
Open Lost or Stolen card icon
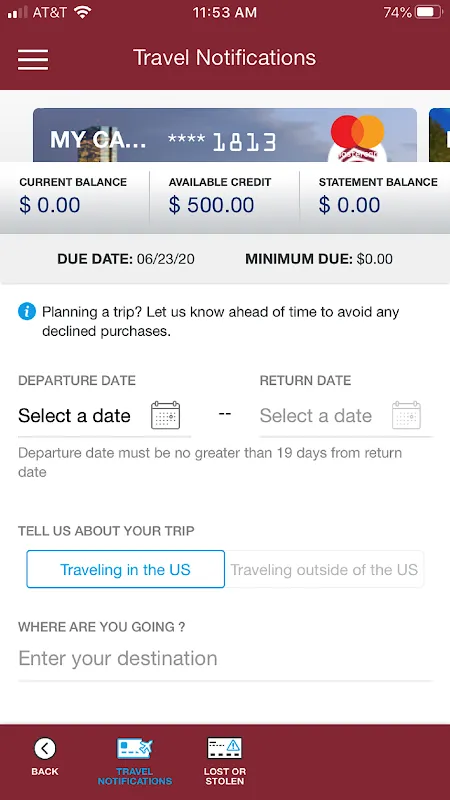click(x=224, y=748)
